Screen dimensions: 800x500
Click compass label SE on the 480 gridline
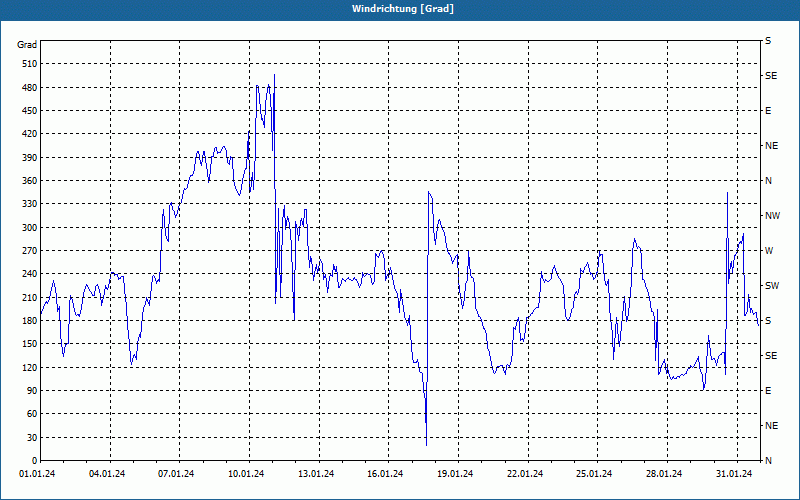(771, 76)
